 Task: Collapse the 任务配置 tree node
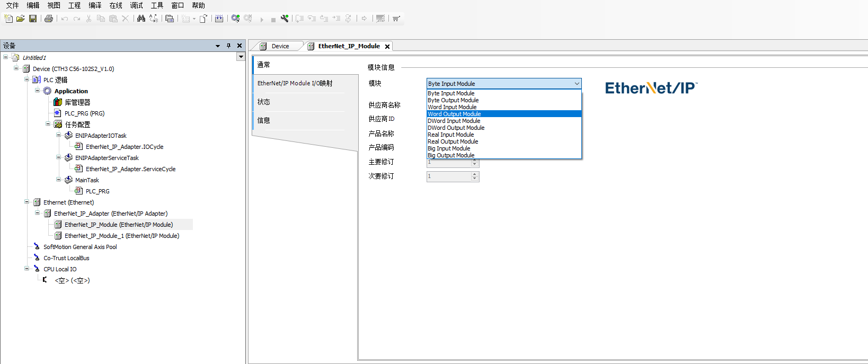coord(48,124)
